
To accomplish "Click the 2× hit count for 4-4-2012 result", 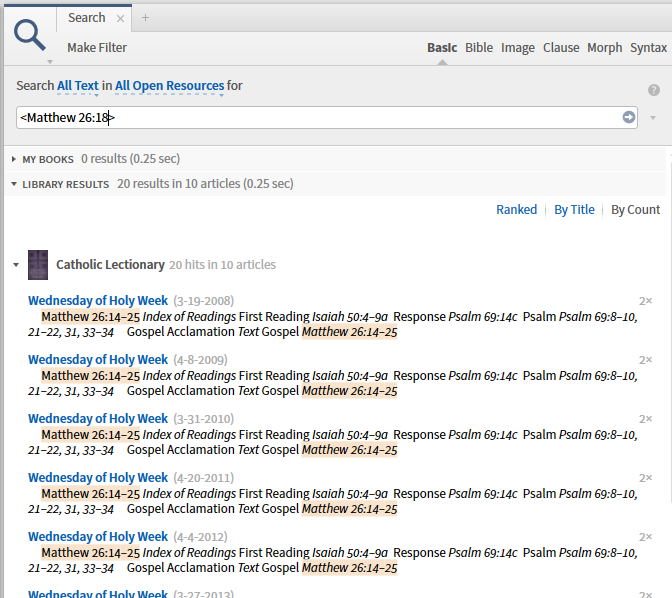I will tap(645, 537).
